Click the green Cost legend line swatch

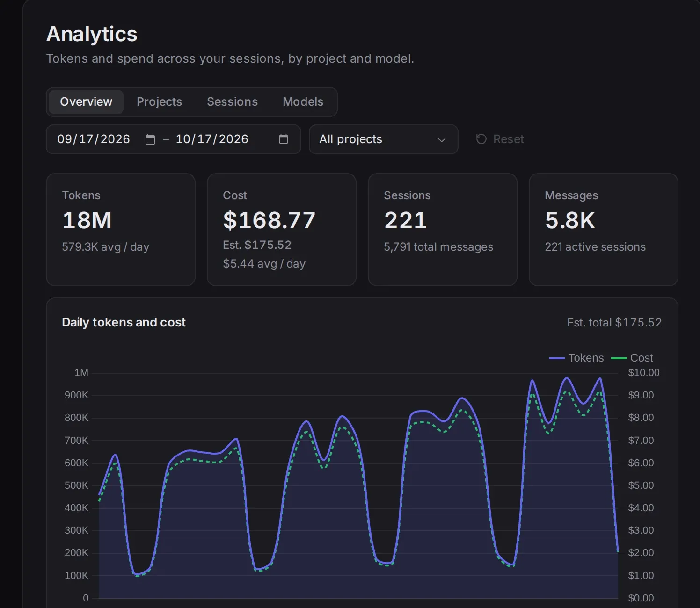619,358
